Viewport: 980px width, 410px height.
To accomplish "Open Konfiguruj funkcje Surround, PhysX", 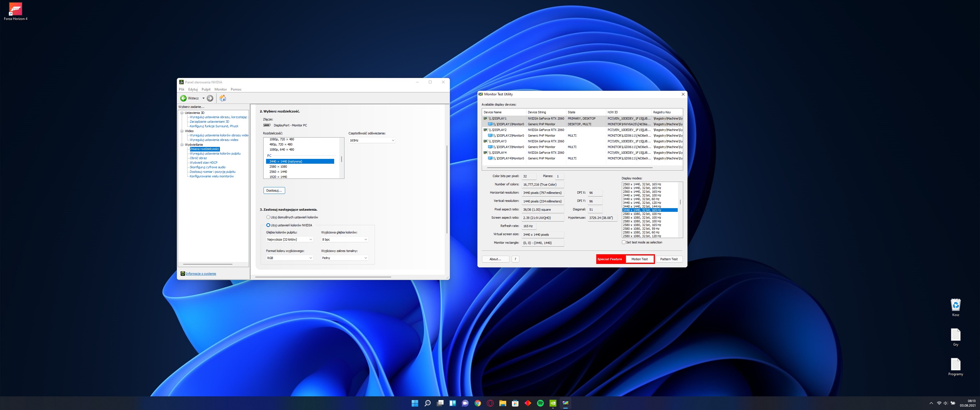I will [214, 126].
